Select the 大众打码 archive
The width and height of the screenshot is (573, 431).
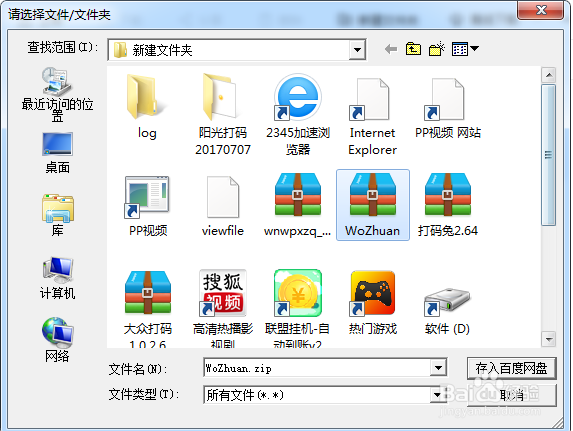pos(147,308)
